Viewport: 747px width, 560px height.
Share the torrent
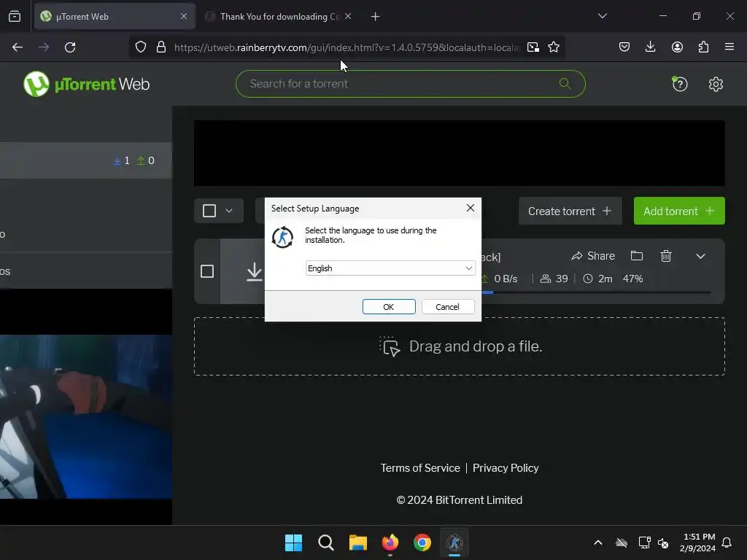click(x=593, y=256)
